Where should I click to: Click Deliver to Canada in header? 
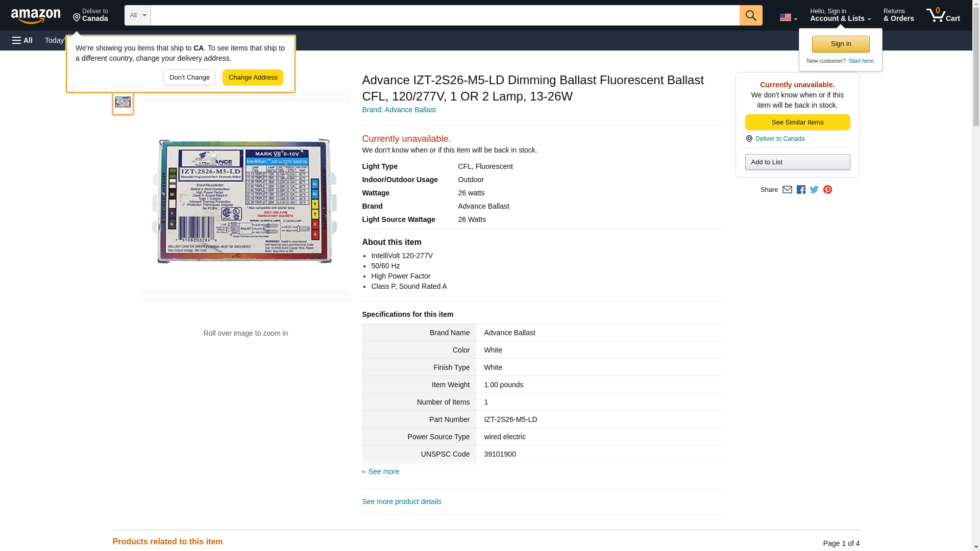(x=90, y=15)
